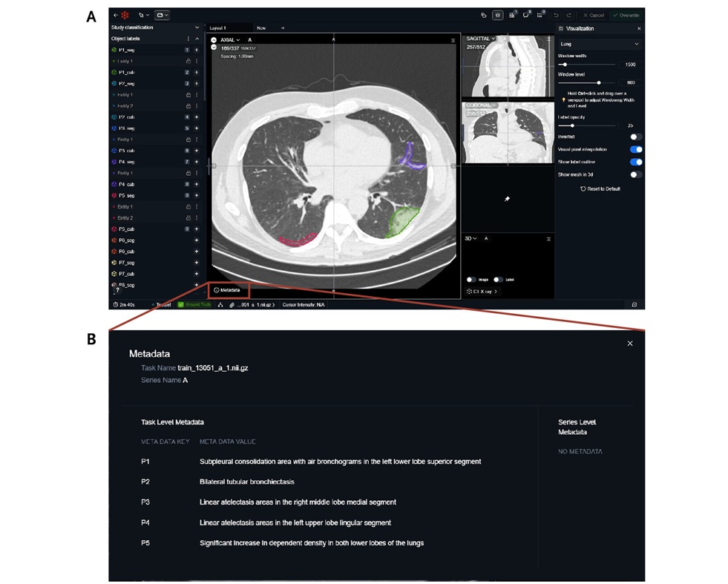Open the axial viewport hamburger menu
Screen dimensions: 728x584
tap(453, 40)
